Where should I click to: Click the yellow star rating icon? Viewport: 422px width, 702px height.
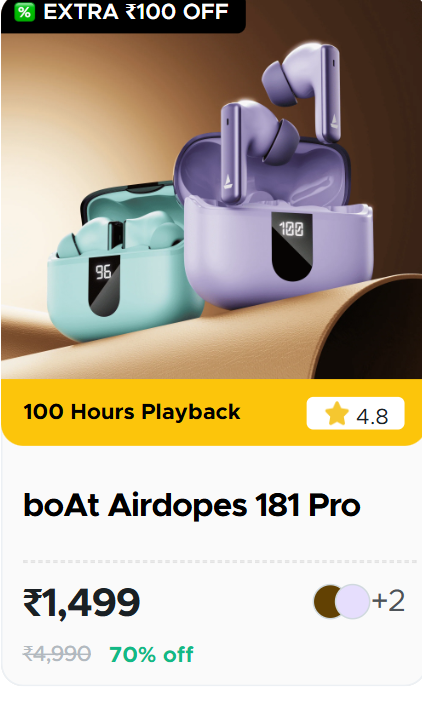tap(337, 414)
